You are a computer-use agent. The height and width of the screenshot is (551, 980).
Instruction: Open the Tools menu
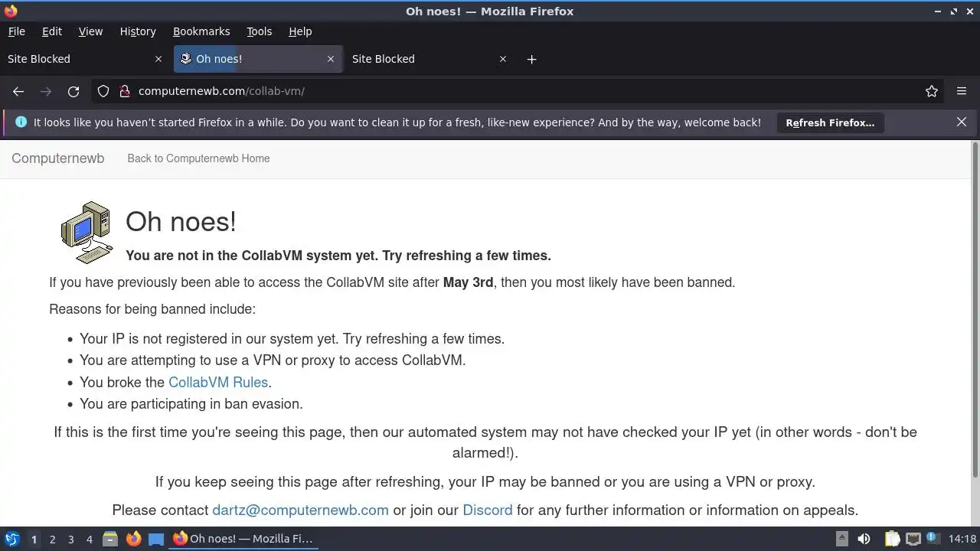point(259,31)
